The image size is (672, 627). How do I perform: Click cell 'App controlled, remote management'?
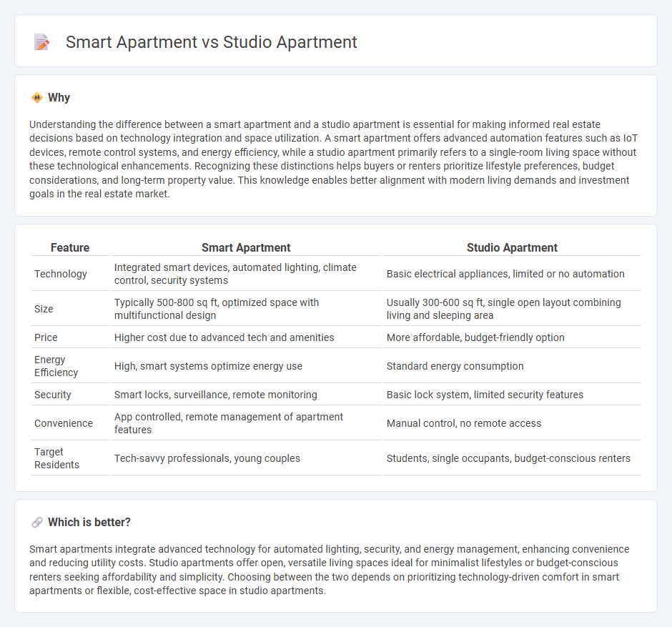pos(246,423)
